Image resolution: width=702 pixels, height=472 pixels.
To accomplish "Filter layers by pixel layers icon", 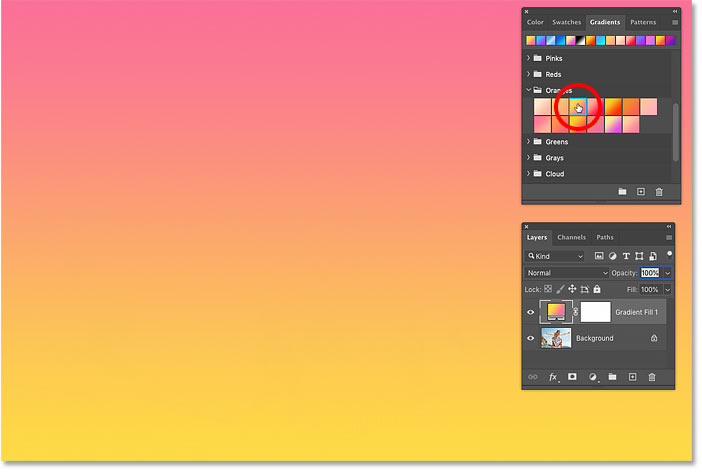I will click(599, 256).
